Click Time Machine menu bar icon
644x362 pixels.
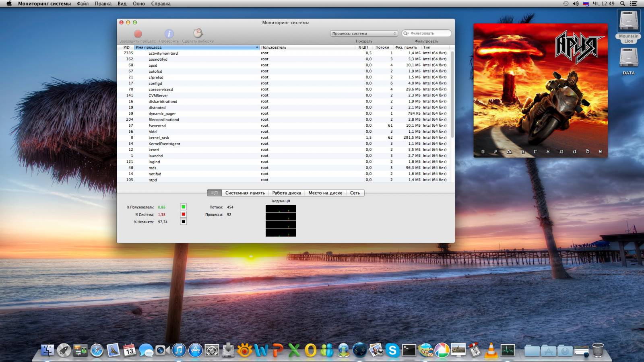pyautogui.click(x=566, y=4)
